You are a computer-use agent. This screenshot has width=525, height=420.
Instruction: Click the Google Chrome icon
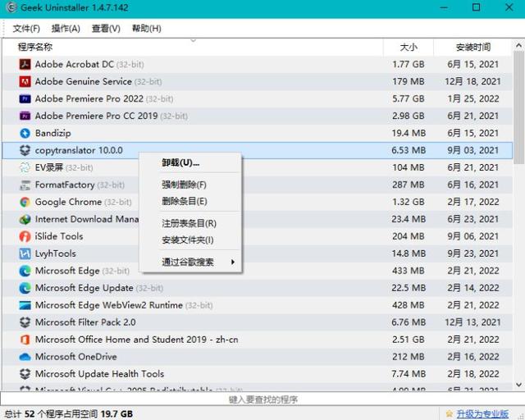[25, 202]
